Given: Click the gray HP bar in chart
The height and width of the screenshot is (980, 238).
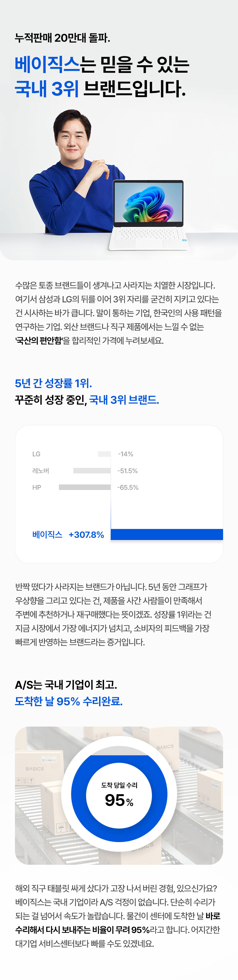Looking at the screenshot, I should click(x=84, y=487).
